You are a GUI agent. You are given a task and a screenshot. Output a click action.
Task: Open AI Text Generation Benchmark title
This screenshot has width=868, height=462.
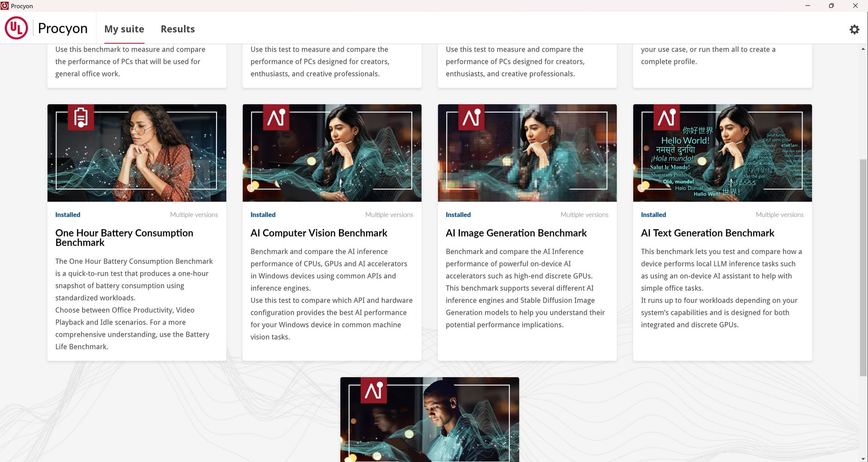(708, 233)
